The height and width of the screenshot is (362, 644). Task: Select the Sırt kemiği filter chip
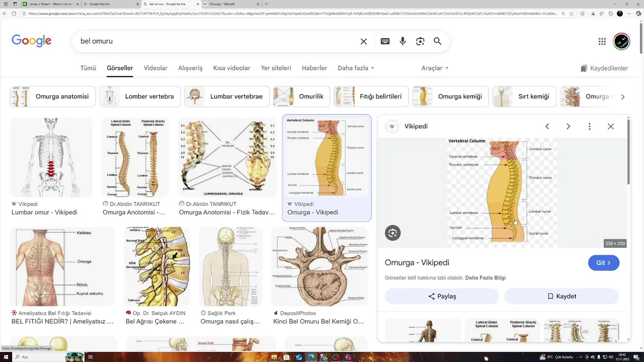tap(524, 97)
